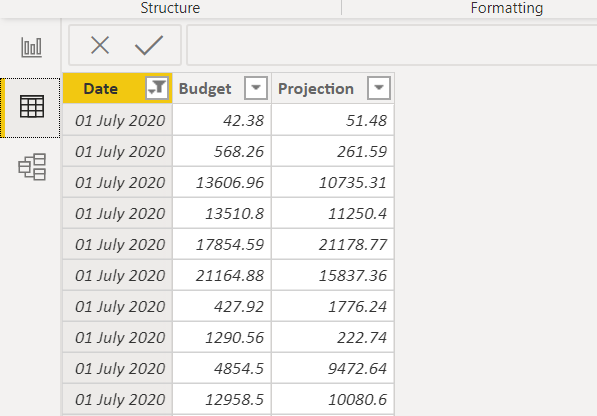Select Budget cell 568.26
Image resolution: width=597 pixels, height=416 pixels.
tap(222, 151)
